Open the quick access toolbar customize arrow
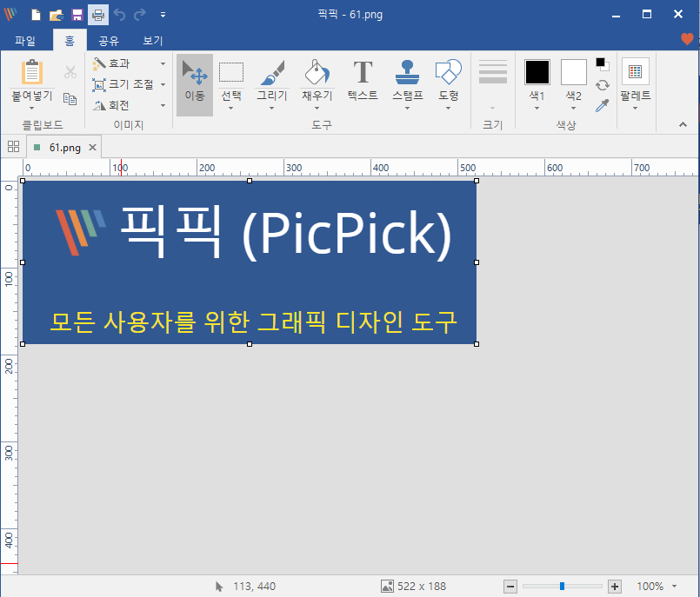Image resolution: width=700 pixels, height=597 pixels. (x=163, y=15)
